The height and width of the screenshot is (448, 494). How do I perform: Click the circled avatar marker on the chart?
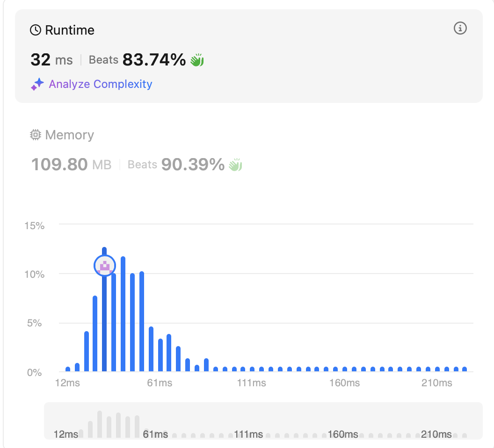point(105,266)
